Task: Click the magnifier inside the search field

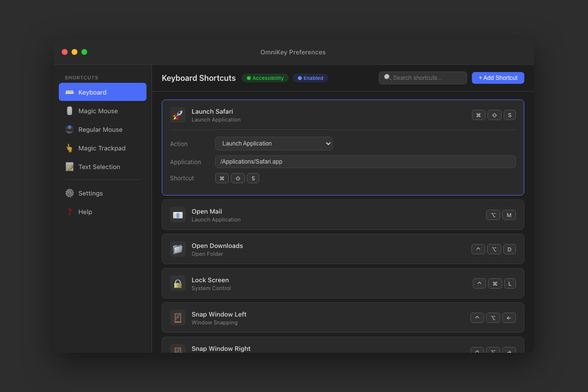Action: (x=387, y=77)
